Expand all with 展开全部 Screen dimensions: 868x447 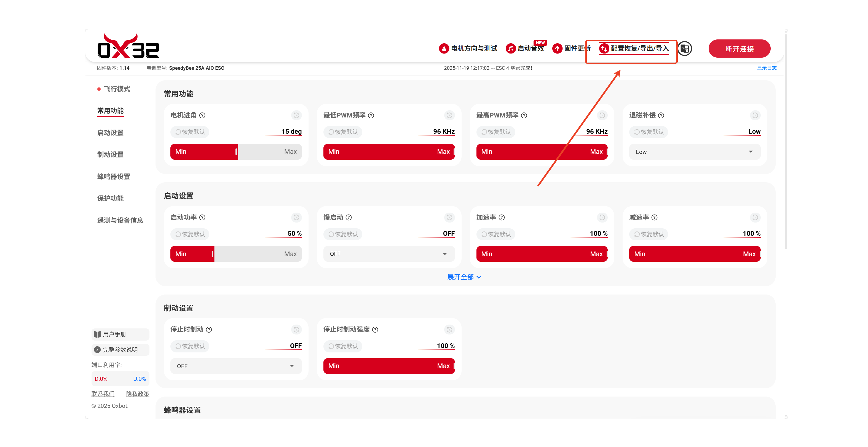[464, 277]
